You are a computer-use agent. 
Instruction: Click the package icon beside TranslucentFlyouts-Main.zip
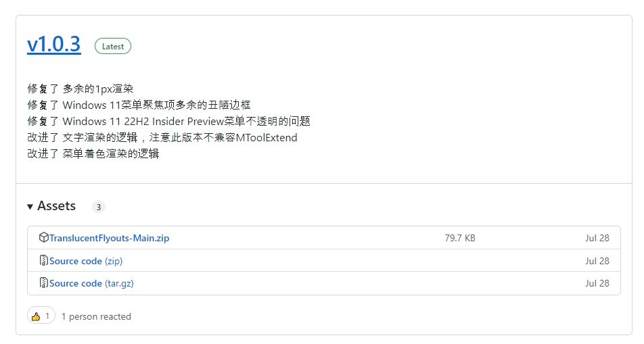pyautogui.click(x=43, y=237)
